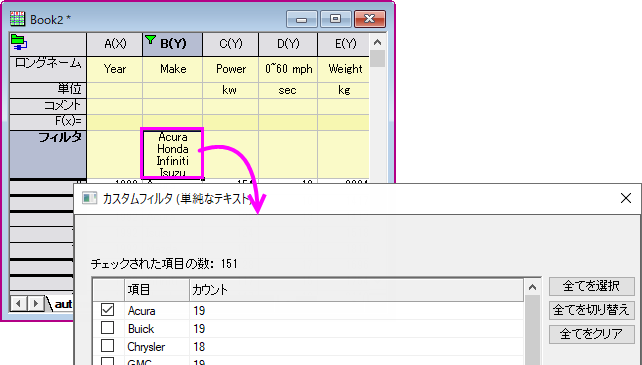Click the kg units cell

pos(343,90)
